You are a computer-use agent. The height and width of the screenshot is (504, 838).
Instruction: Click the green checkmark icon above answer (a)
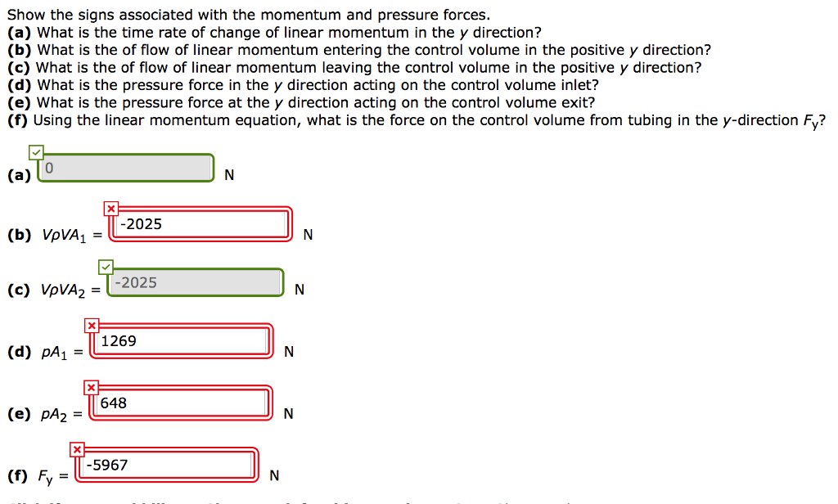[36, 153]
